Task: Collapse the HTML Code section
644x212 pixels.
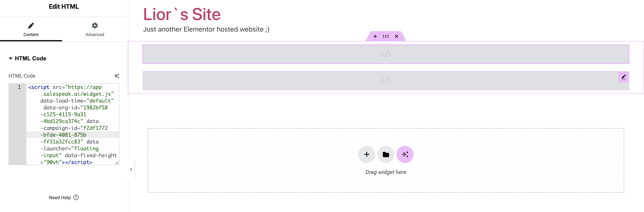Action: [27, 58]
